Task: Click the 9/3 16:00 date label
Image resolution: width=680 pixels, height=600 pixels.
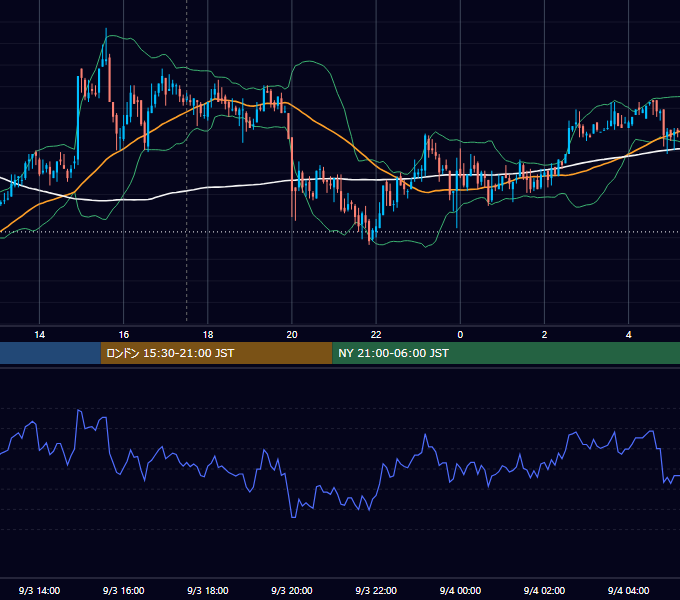Action: pyautogui.click(x=124, y=590)
